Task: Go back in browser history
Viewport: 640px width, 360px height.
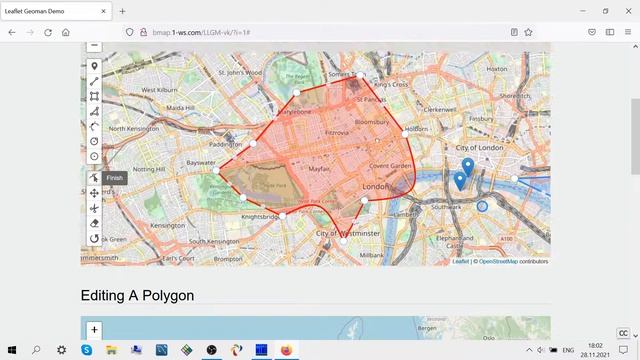Action: (12, 32)
